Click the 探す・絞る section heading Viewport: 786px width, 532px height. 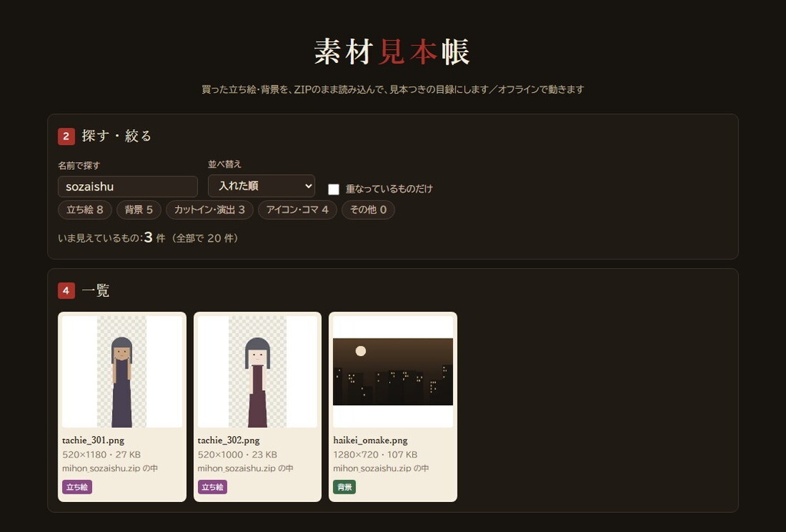(x=117, y=136)
